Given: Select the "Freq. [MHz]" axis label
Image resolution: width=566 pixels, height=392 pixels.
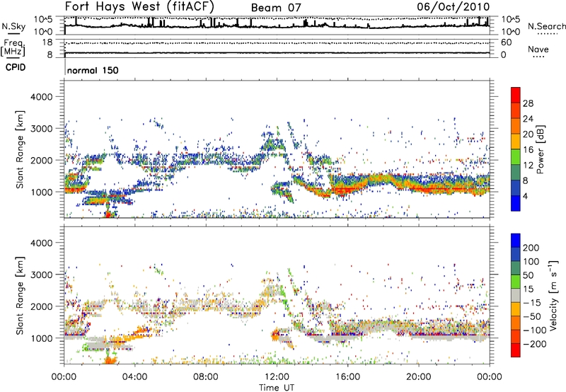Looking at the screenshot, I should coord(13,47).
